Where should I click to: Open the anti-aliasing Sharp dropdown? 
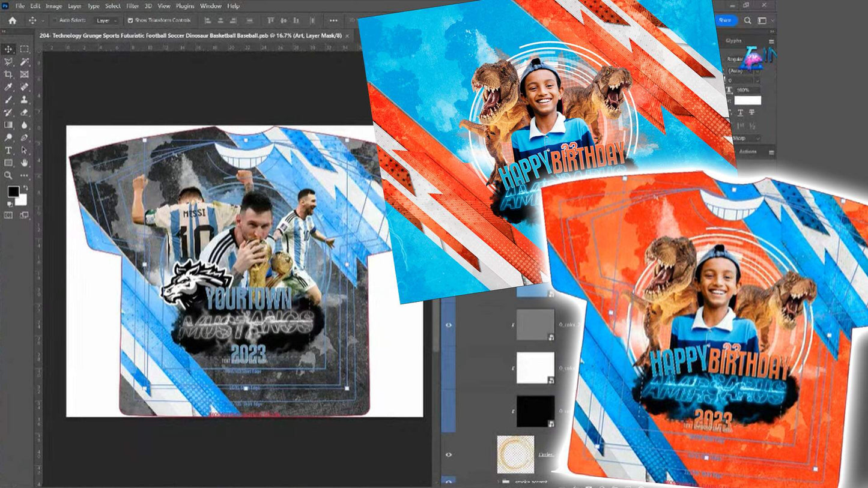(x=747, y=138)
